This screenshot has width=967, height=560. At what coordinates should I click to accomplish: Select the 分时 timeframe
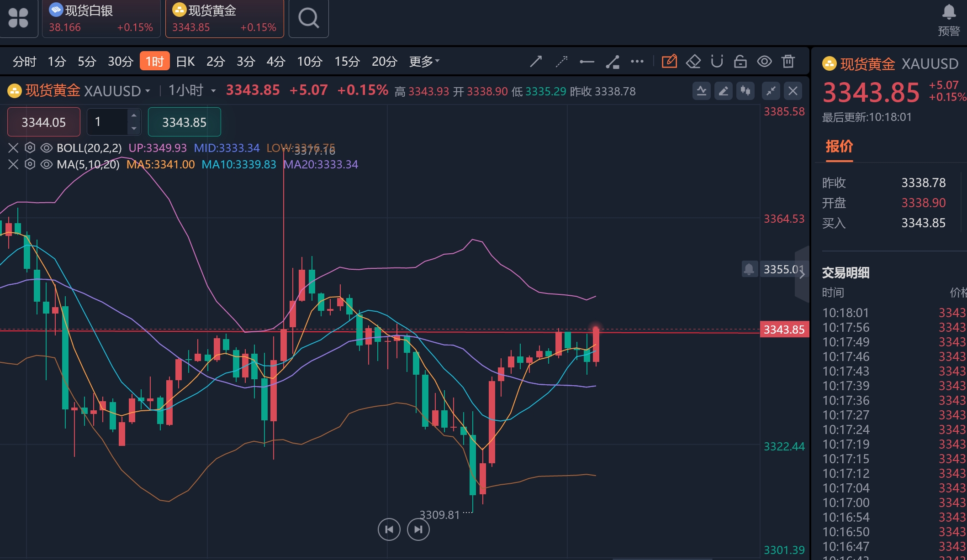click(x=24, y=61)
